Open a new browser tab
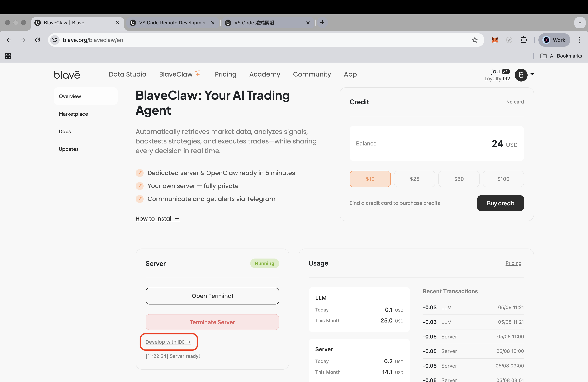Image resolution: width=588 pixels, height=382 pixels. [322, 23]
